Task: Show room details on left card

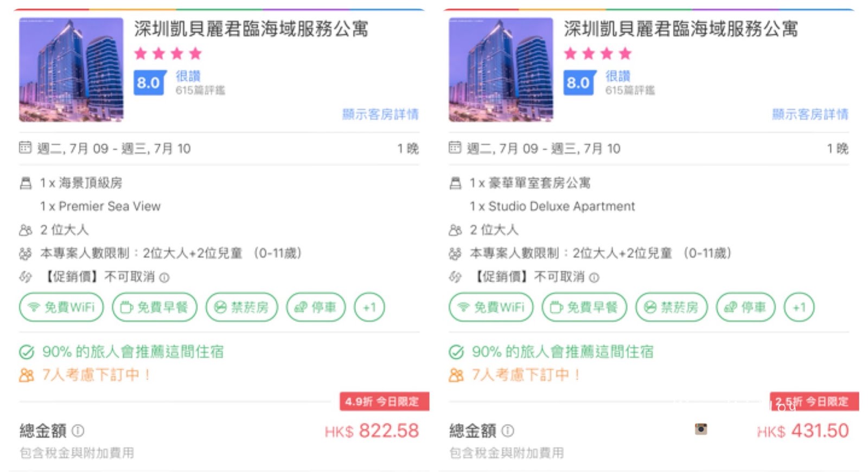Action: (x=380, y=114)
